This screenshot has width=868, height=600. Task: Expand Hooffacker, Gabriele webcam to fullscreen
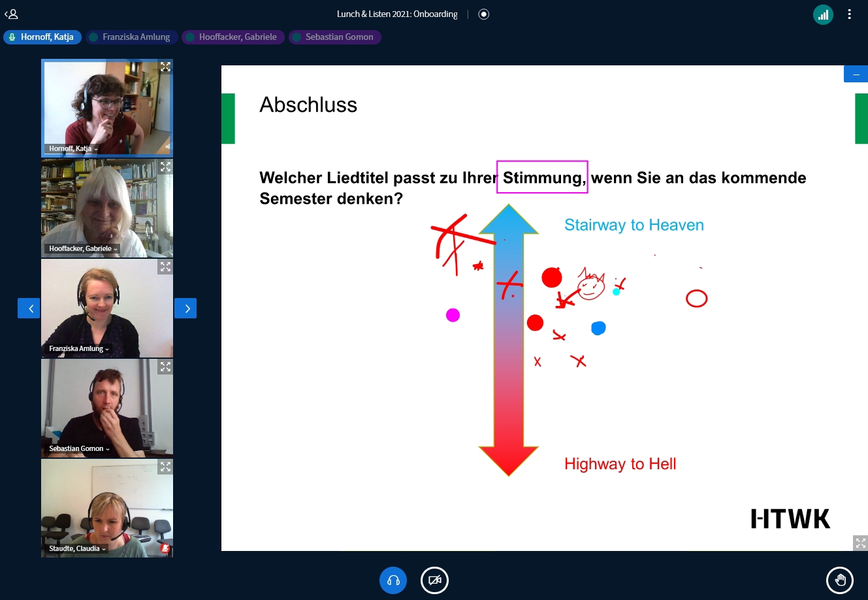(x=165, y=167)
